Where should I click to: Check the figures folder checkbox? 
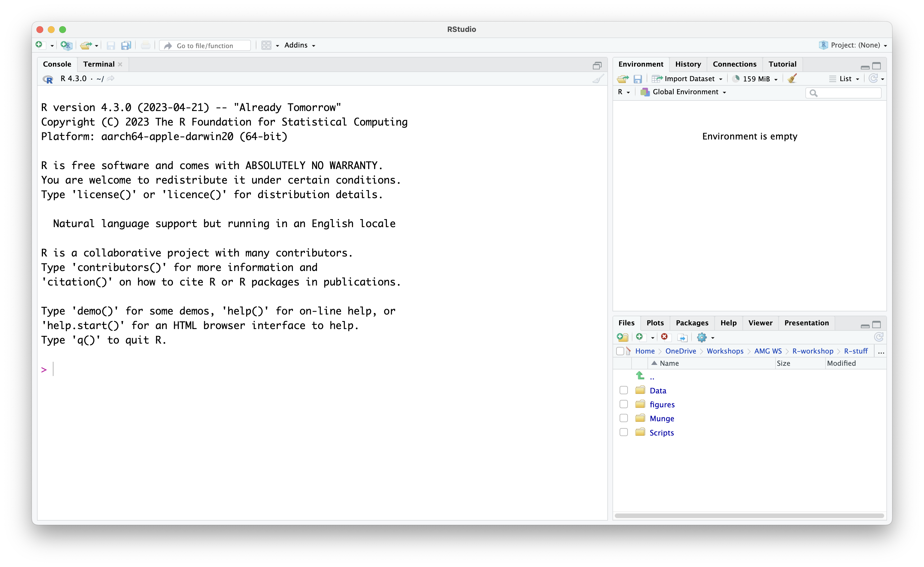[x=624, y=404]
